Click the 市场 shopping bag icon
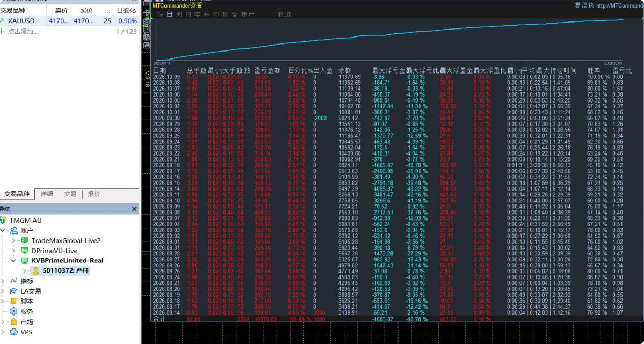 coord(14,322)
